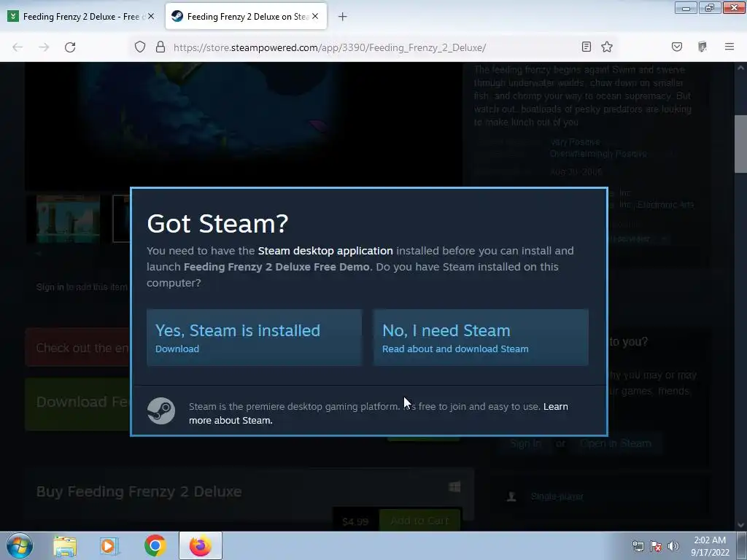Screen dimensions: 747x560
Task: Click the scrollbar up arrow
Action: click(x=741, y=68)
